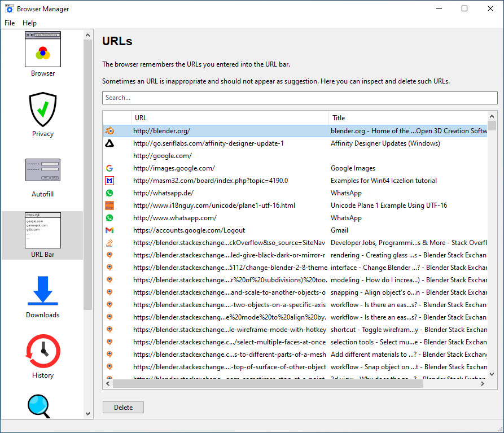Screen dimensions: 504x433
Task: Click the WhatsApp favicon for whatsapp.de
Action: click(109, 193)
